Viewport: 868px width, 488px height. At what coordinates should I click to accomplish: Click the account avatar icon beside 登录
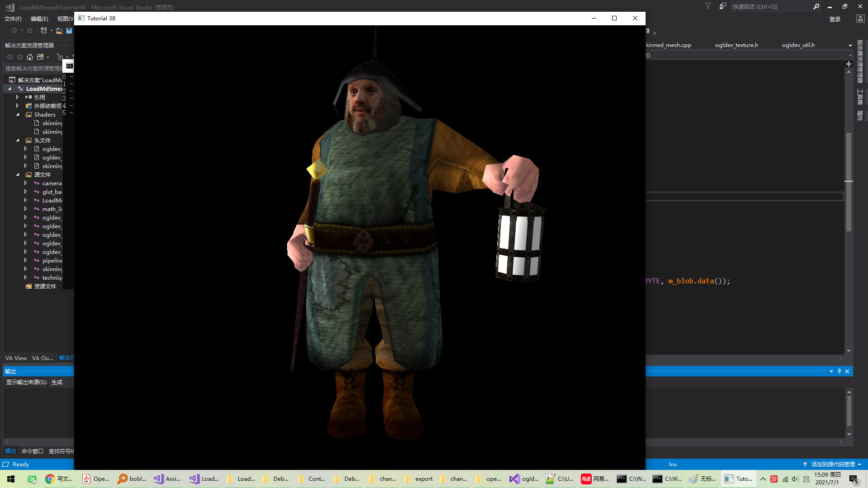point(860,19)
